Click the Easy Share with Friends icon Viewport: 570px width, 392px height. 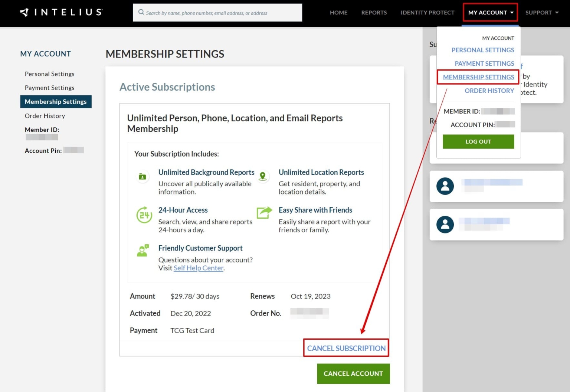(264, 213)
